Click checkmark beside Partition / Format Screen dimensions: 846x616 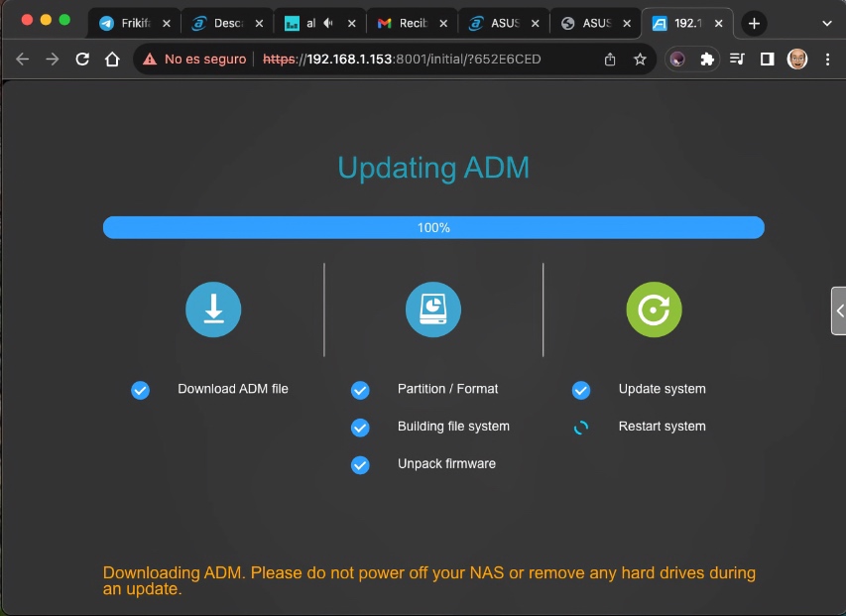[360, 390]
